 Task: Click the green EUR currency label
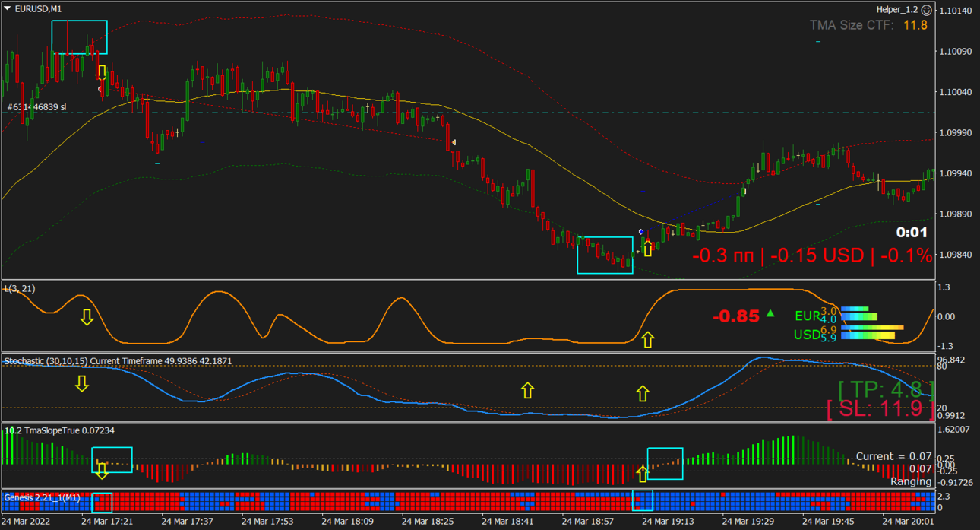[x=808, y=316]
